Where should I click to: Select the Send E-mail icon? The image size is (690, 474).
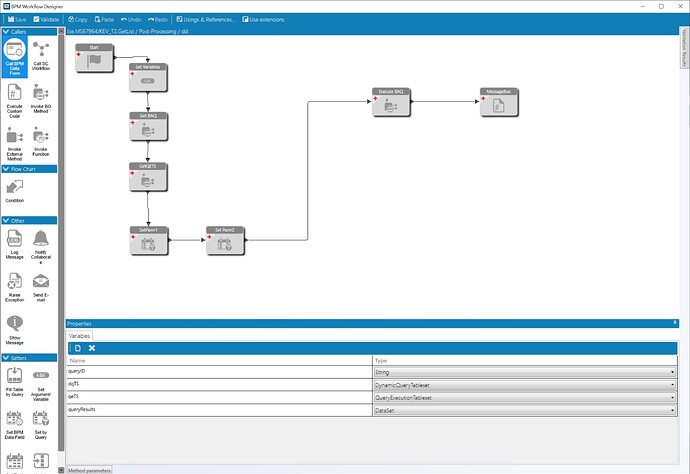click(x=41, y=287)
